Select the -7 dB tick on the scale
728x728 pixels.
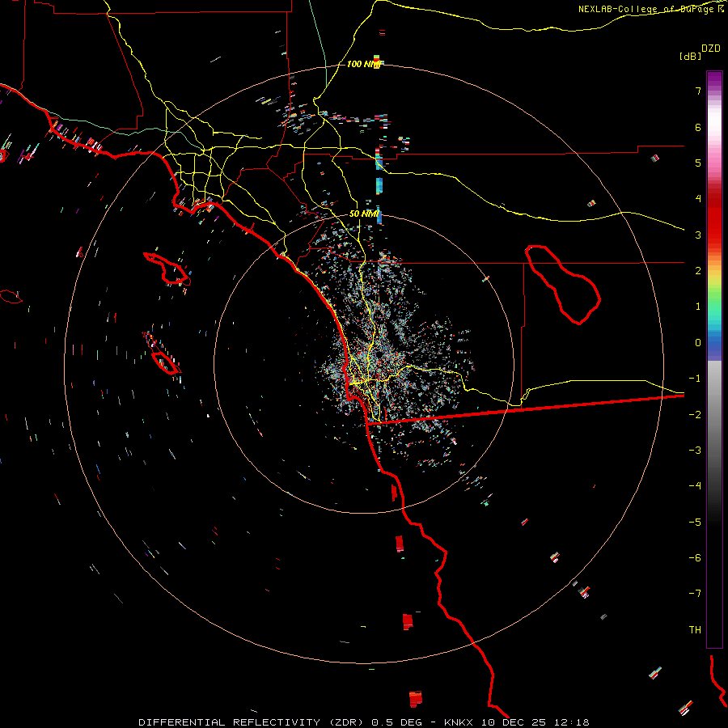695,594
